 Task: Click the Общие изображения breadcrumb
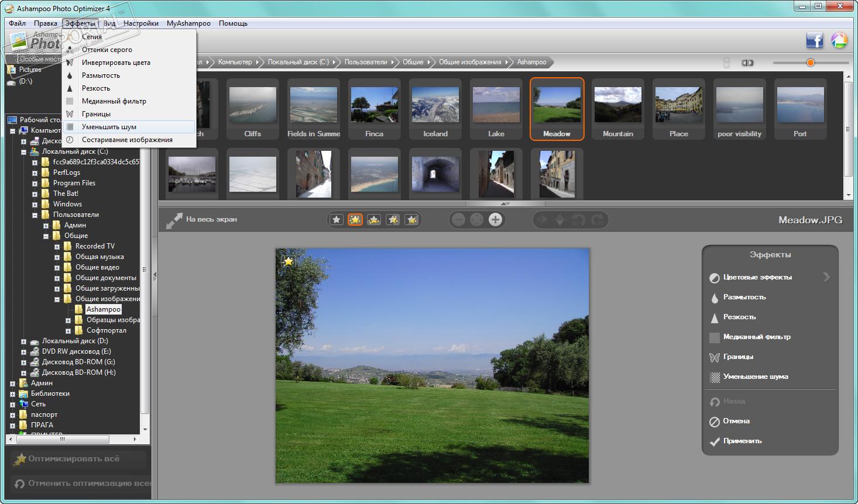470,62
